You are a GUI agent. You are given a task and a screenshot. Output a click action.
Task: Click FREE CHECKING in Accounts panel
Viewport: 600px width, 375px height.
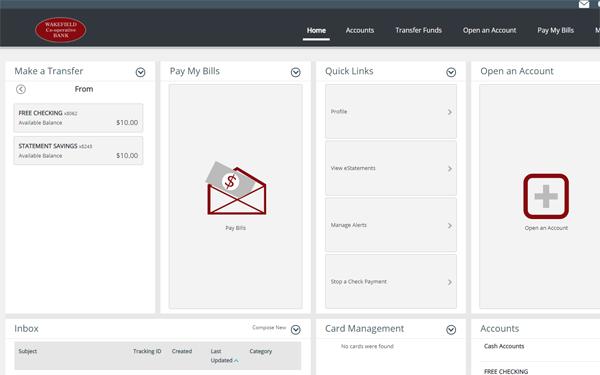506,372
